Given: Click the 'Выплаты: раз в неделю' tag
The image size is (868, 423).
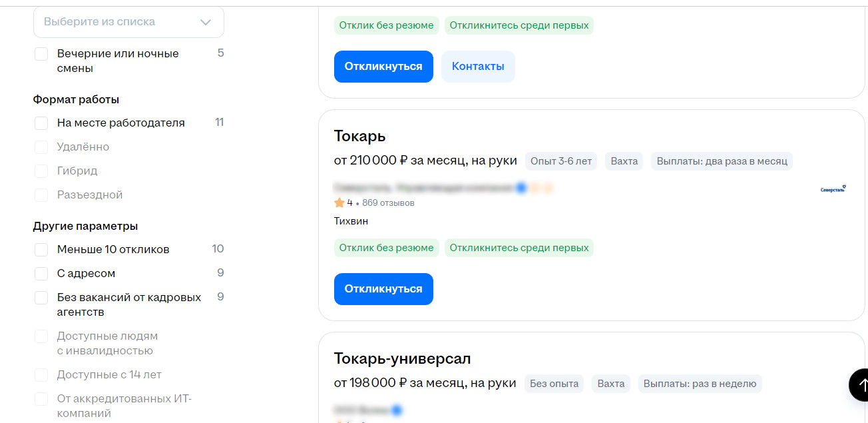Looking at the screenshot, I should click(700, 384).
